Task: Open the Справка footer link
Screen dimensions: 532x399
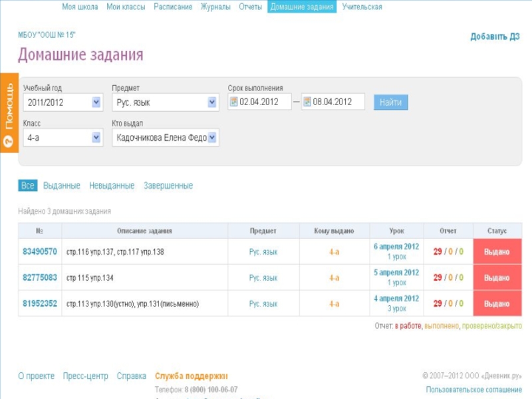Action: 132,376
